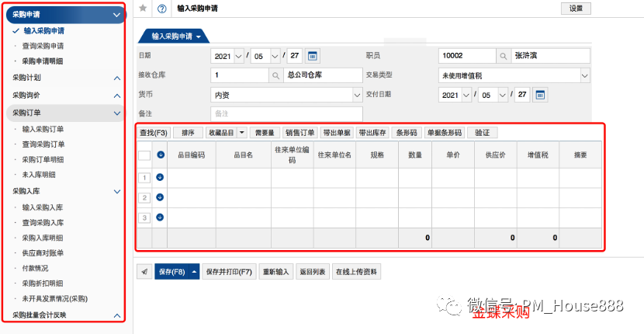Click the paper plane send icon
The image size is (644, 334).
click(144, 272)
